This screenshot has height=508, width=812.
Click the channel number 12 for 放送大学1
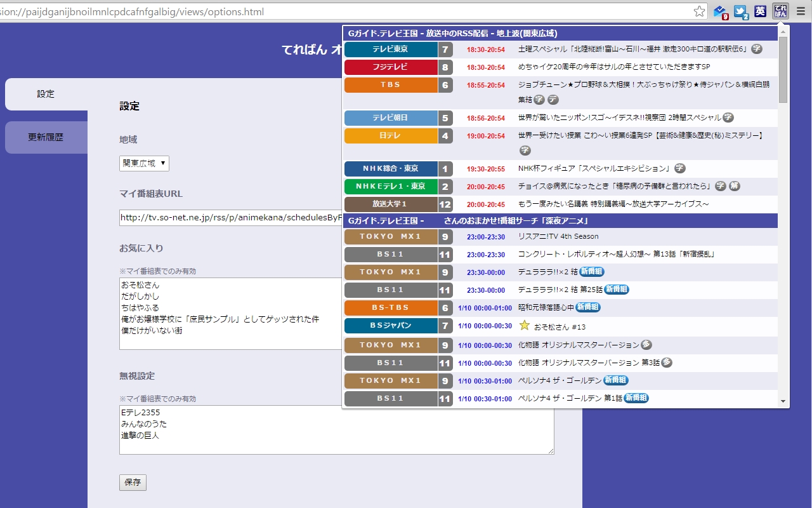445,204
